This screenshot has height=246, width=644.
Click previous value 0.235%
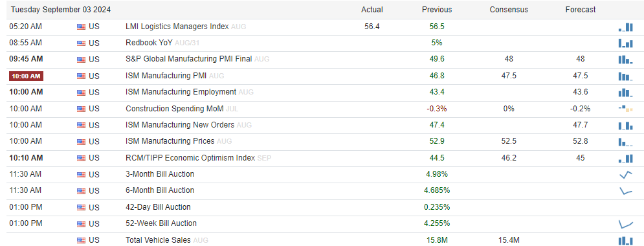[437, 207]
